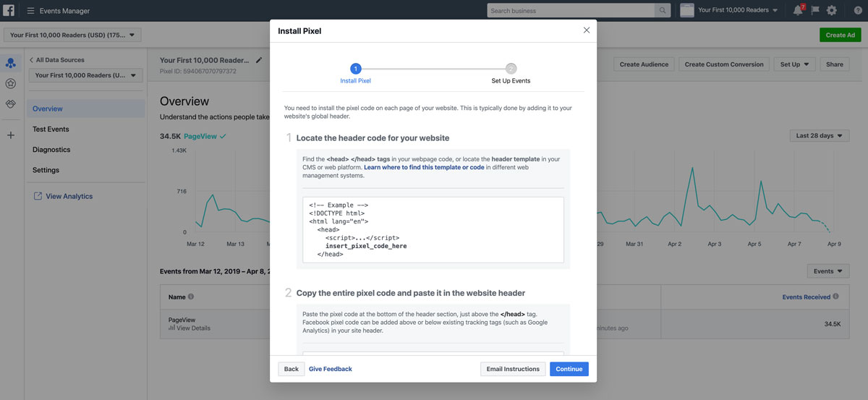Viewport: 868px width, 400px height.
Task: Click the search magnifier button
Action: coord(663,11)
